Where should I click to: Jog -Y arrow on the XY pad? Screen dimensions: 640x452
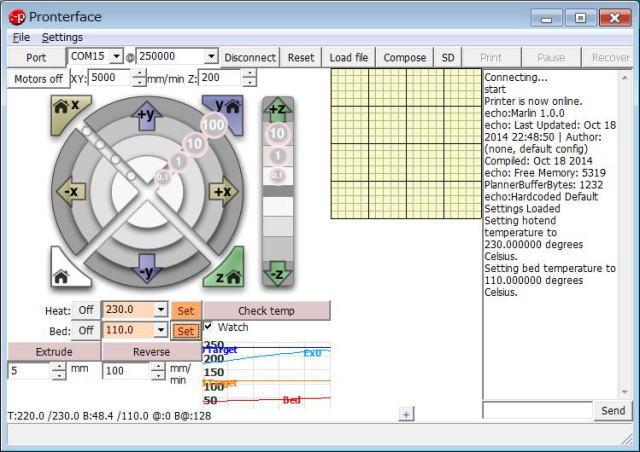click(147, 269)
